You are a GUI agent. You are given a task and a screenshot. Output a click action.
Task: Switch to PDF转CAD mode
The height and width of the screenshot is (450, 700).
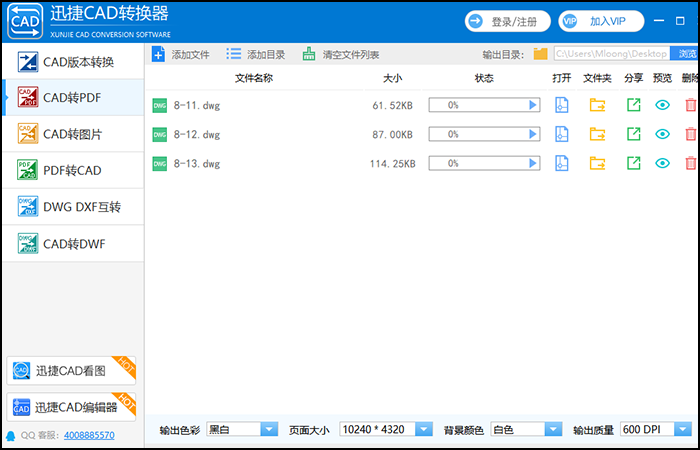pyautogui.click(x=73, y=171)
